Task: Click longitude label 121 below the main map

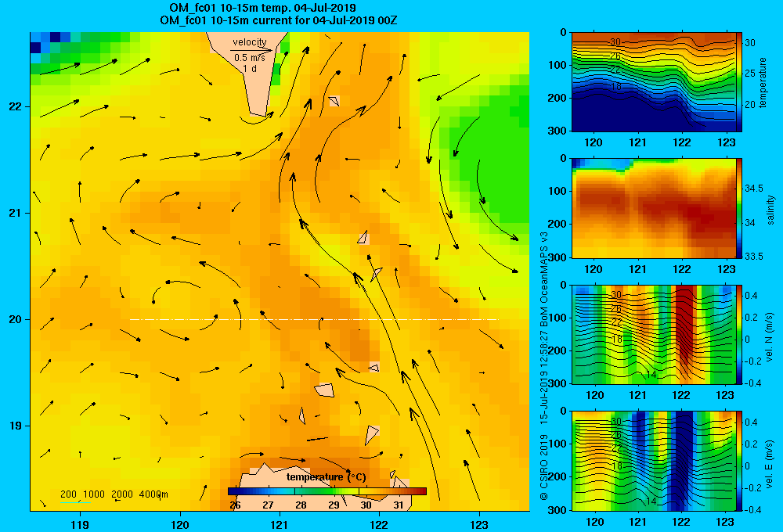Action: [280, 524]
